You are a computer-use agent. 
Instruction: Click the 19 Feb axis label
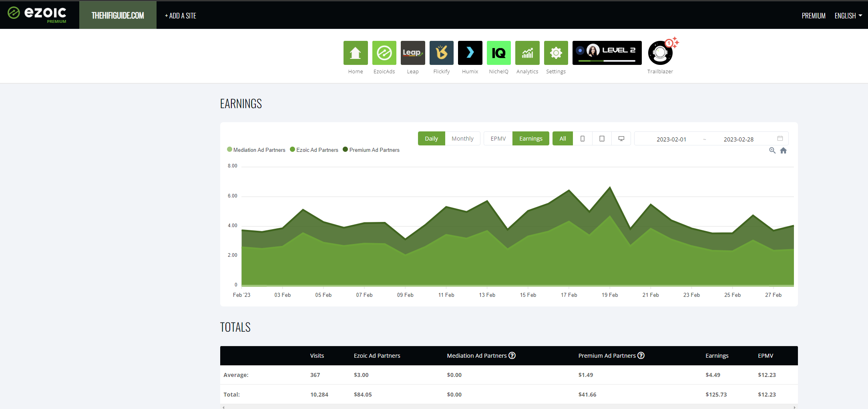click(x=610, y=295)
